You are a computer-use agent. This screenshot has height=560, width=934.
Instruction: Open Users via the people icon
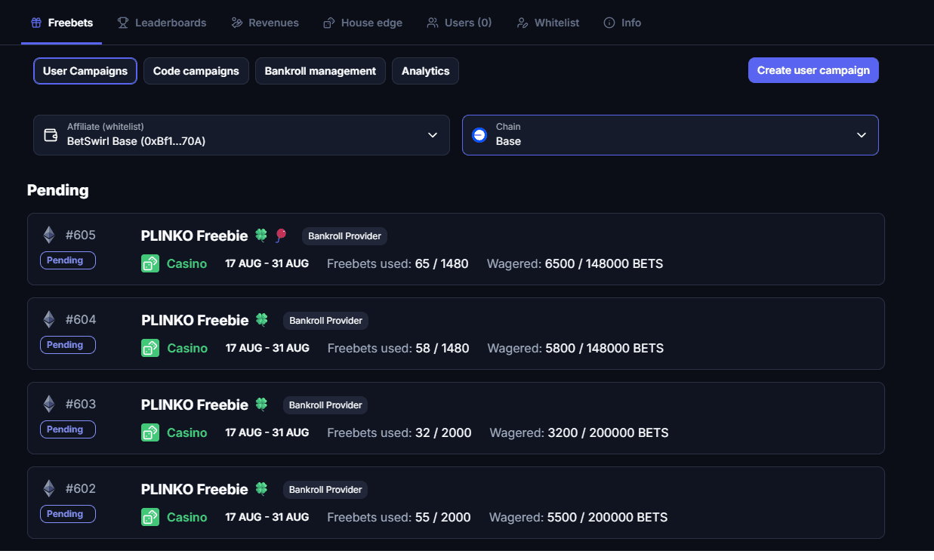(433, 22)
